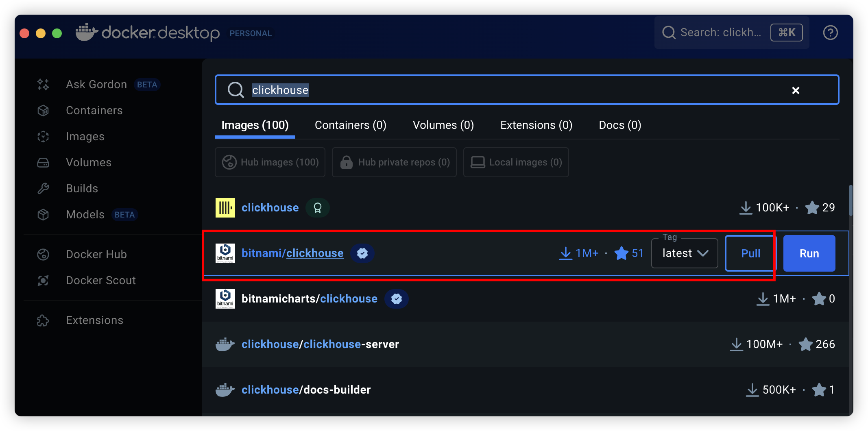The height and width of the screenshot is (431, 868).
Task: Click the Images icon in sidebar
Action: 43,136
